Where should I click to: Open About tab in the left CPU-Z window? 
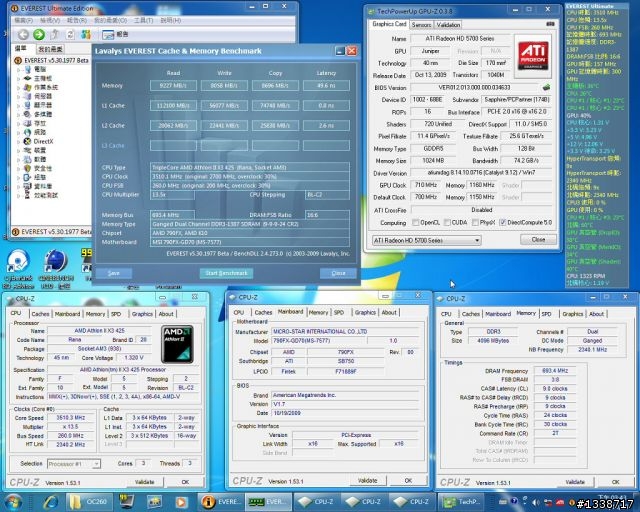click(166, 314)
